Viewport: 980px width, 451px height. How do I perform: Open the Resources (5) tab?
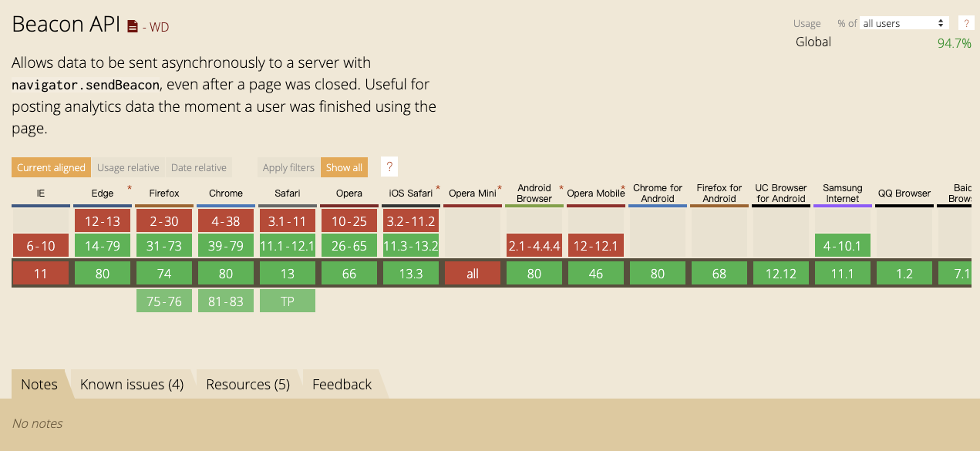(x=248, y=384)
